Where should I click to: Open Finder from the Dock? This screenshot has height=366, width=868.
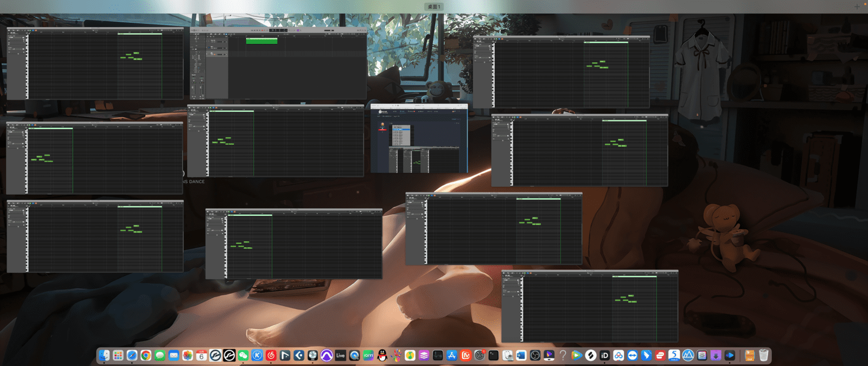tap(104, 355)
